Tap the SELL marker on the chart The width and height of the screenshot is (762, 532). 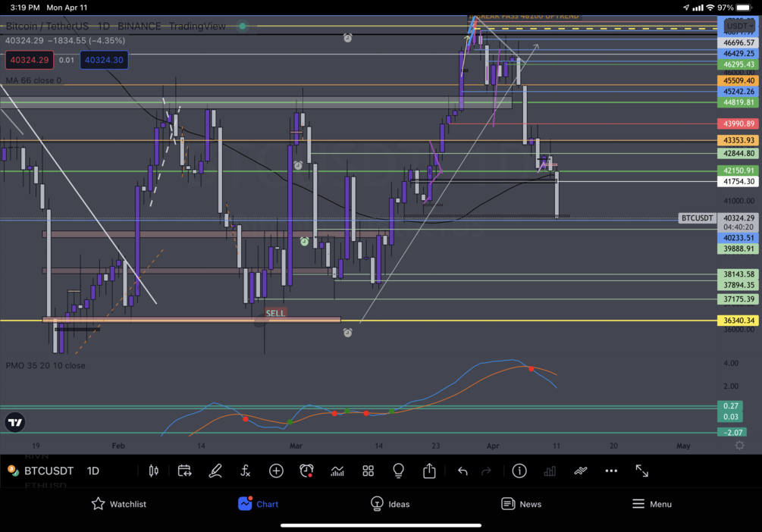point(275,314)
